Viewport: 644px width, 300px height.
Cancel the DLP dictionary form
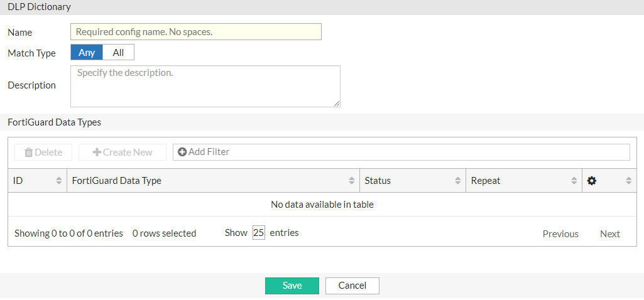tap(352, 286)
